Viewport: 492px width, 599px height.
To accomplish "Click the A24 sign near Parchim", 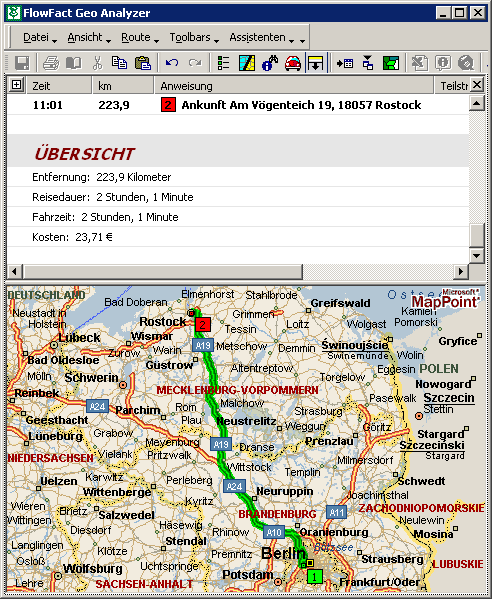I will (97, 406).
